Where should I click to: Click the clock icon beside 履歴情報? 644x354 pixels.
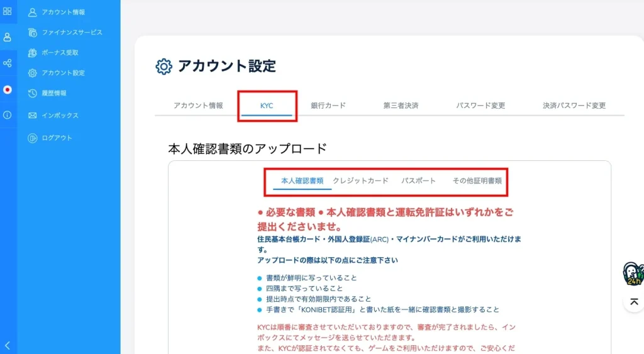click(33, 93)
